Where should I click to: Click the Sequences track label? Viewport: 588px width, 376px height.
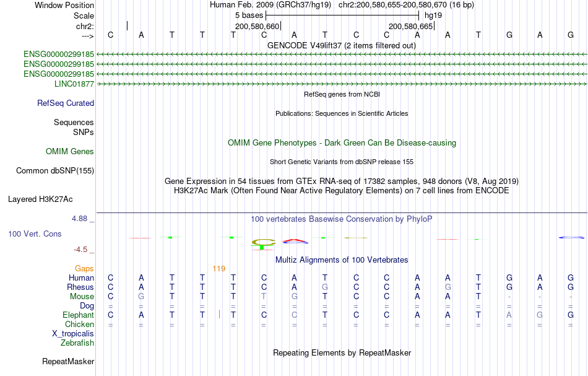pyautogui.click(x=74, y=122)
